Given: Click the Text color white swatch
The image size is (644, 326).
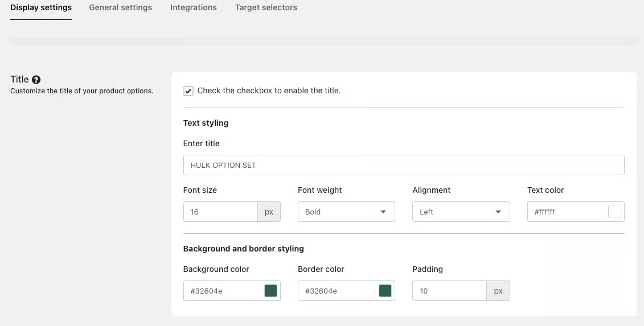Looking at the screenshot, I should (x=614, y=212).
